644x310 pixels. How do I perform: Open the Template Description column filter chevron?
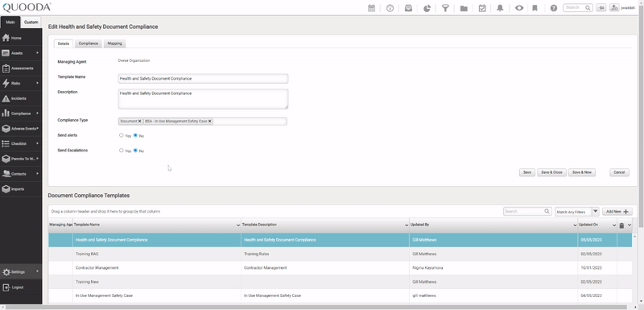coord(407,225)
